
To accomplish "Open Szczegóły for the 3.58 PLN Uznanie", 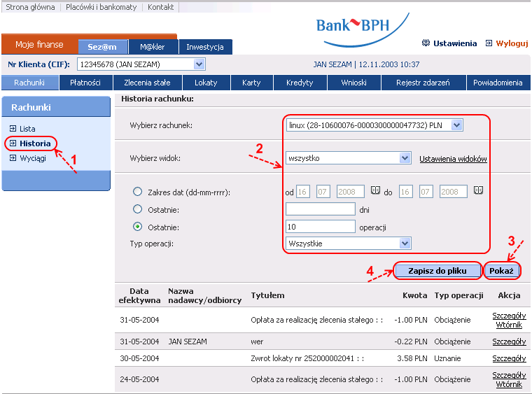I will 509,359.
